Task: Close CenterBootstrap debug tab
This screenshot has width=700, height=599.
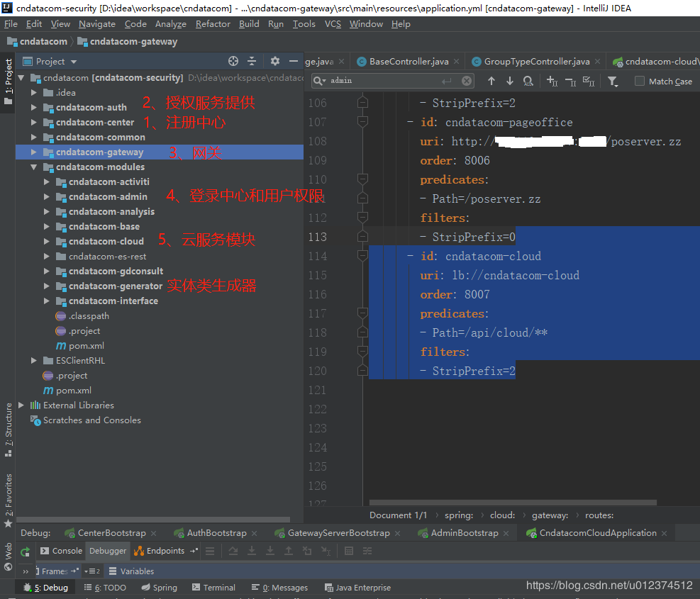Action: [154, 533]
